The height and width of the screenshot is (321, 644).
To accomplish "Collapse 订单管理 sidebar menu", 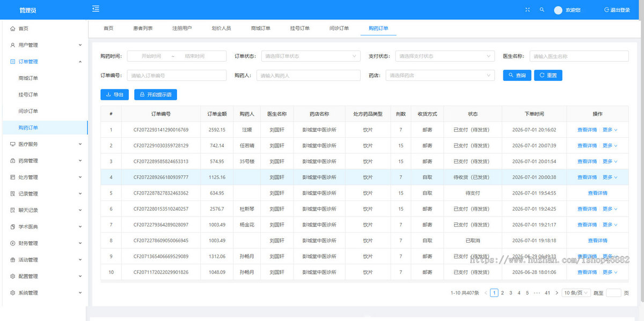I will point(44,62).
